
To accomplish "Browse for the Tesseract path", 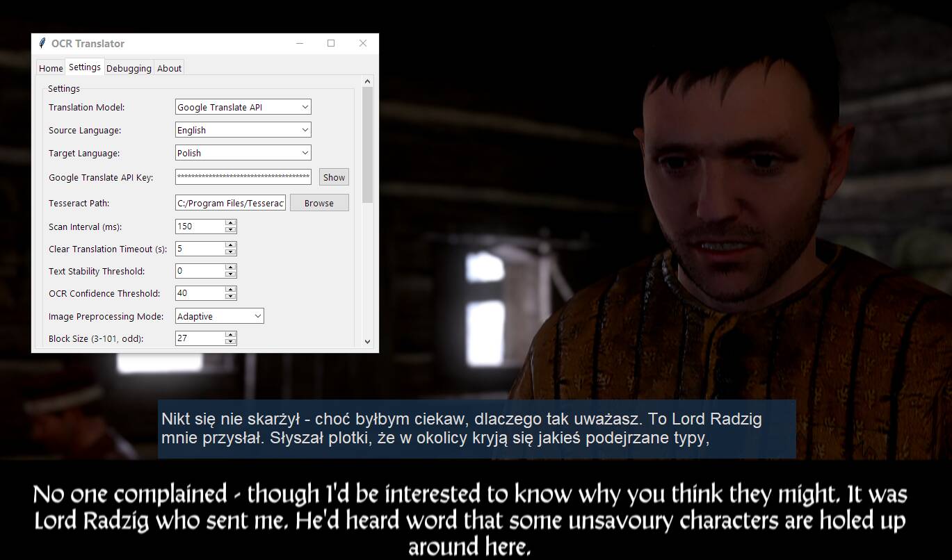I will coord(319,203).
